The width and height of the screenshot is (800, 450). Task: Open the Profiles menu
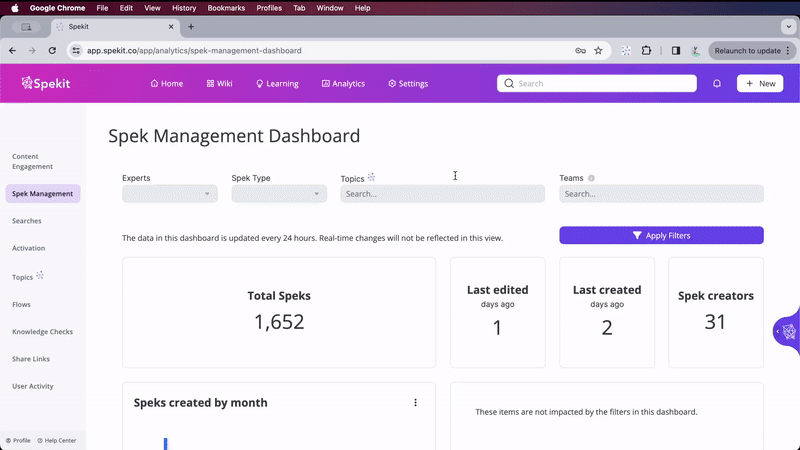pyautogui.click(x=269, y=8)
